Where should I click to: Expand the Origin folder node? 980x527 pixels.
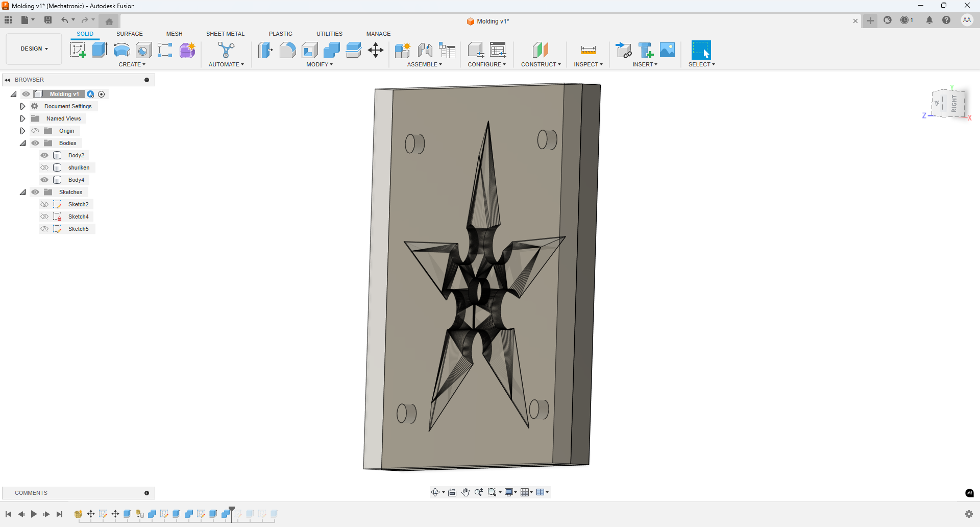point(22,131)
